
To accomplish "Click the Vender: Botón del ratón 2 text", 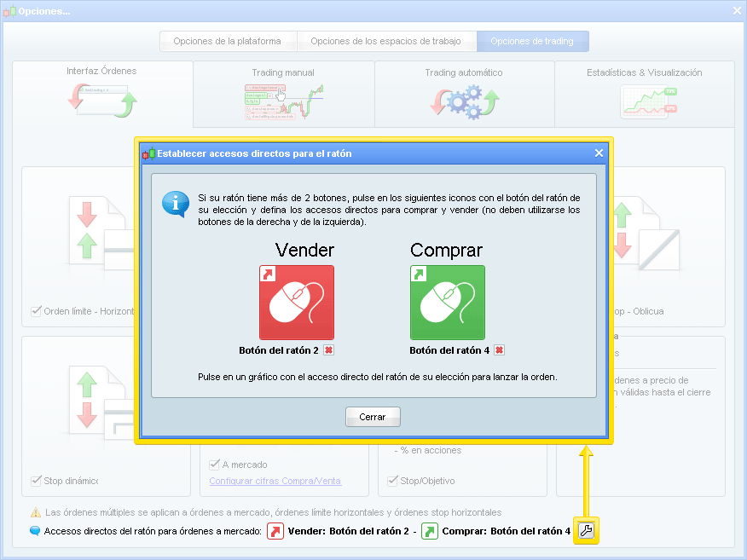I will coord(348,531).
